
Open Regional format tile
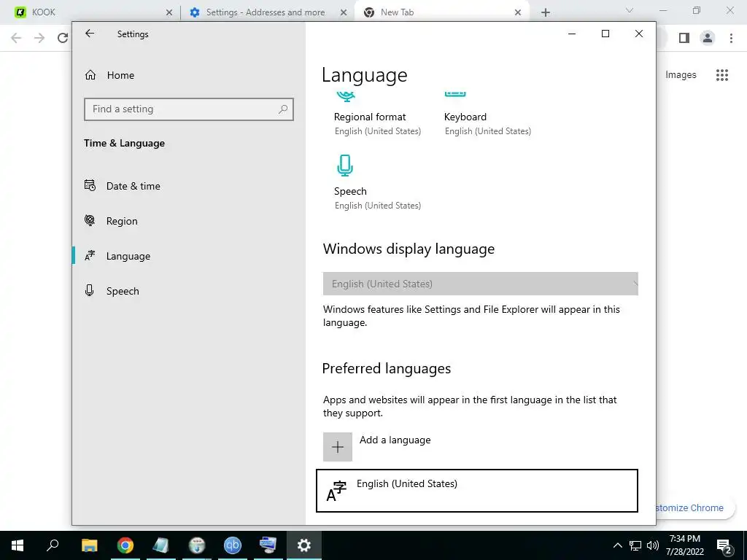(x=377, y=114)
